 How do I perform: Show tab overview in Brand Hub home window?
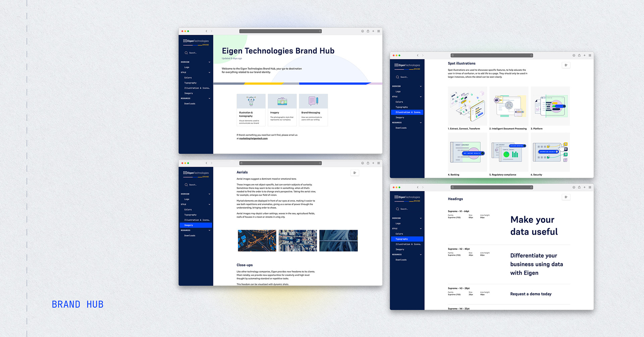[379, 31]
